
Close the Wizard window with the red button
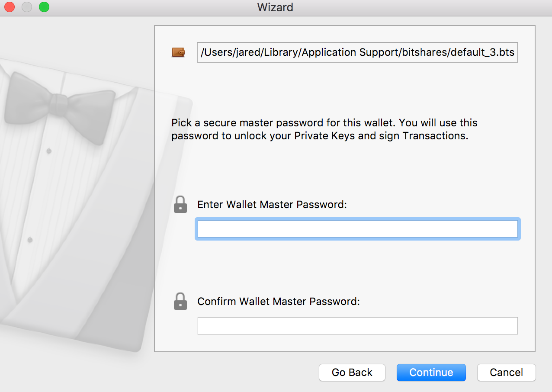(x=10, y=7)
